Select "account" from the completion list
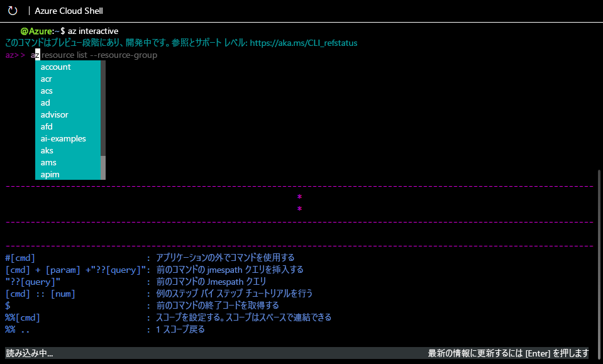 (x=55, y=67)
